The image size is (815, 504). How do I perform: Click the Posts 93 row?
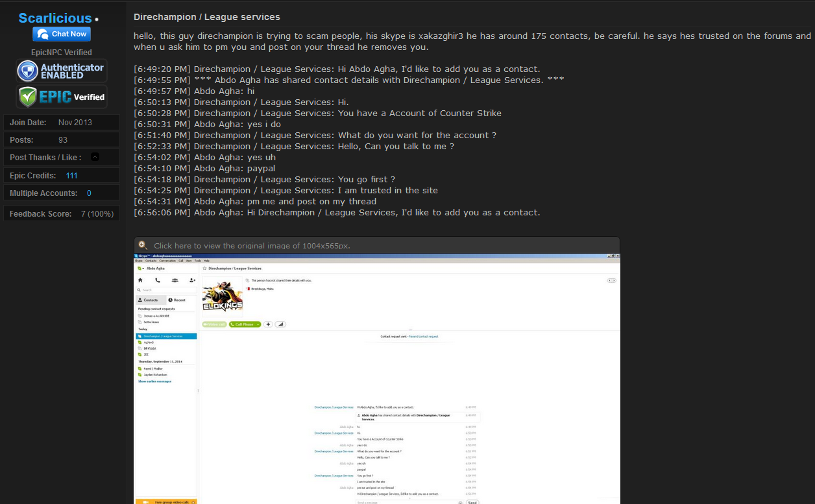pyautogui.click(x=62, y=139)
